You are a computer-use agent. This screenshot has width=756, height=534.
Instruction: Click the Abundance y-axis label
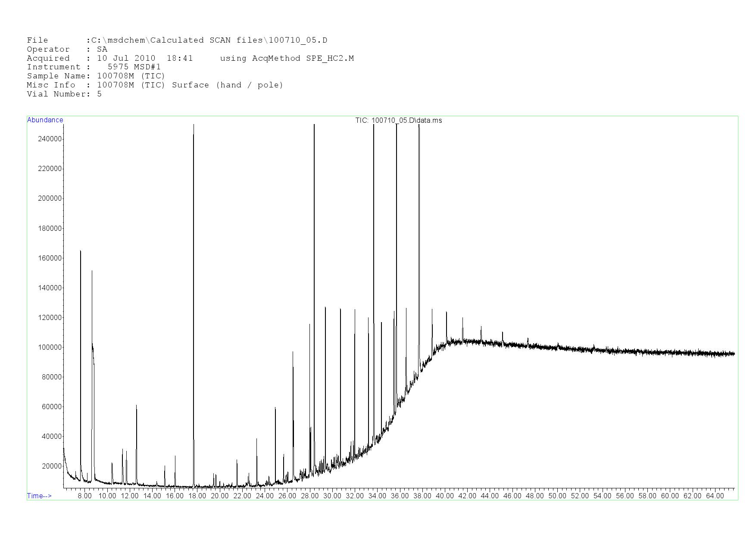click(45, 120)
